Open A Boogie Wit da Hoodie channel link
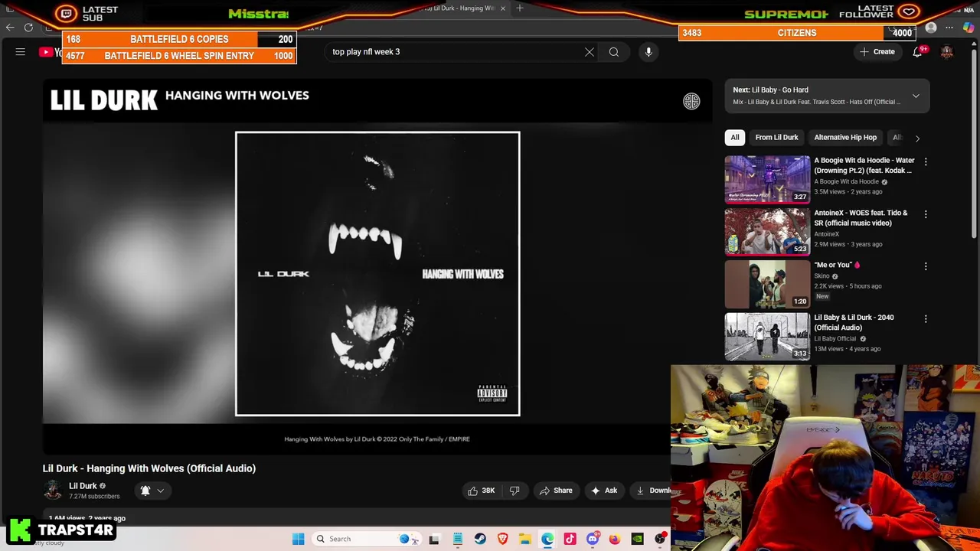 click(846, 182)
